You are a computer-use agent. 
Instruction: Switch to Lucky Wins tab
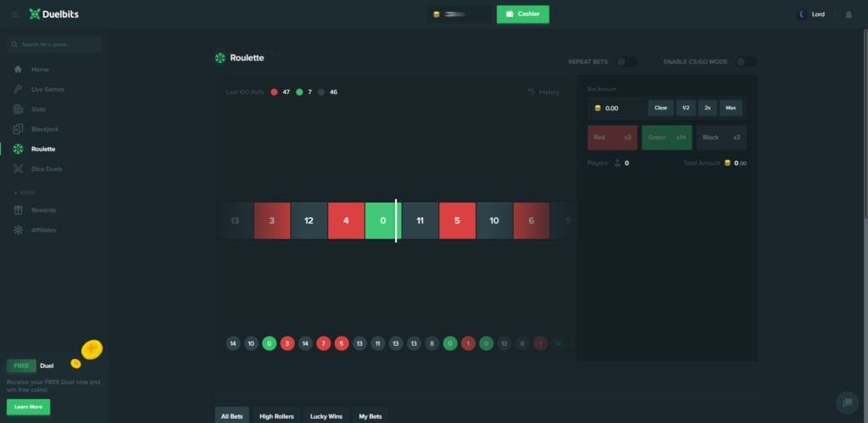coord(326,416)
